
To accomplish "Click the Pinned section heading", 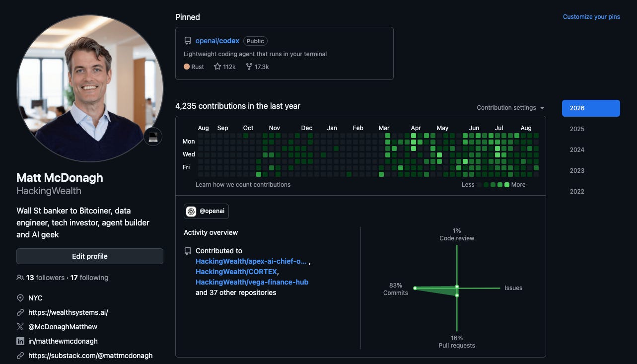I will pyautogui.click(x=188, y=17).
